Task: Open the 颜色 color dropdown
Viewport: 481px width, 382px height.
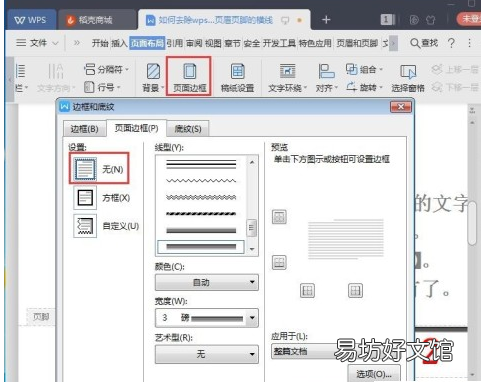Action: point(207,282)
